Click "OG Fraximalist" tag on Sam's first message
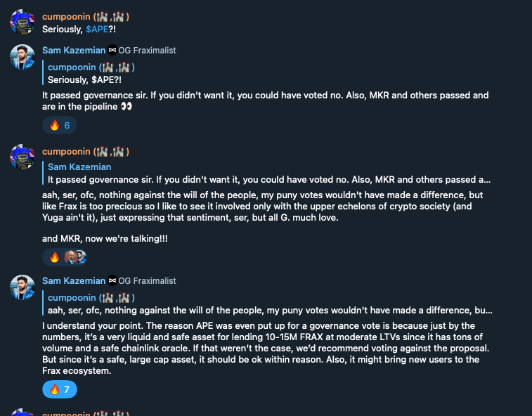Image resolution: width=532 pixels, height=416 pixels. (x=148, y=50)
